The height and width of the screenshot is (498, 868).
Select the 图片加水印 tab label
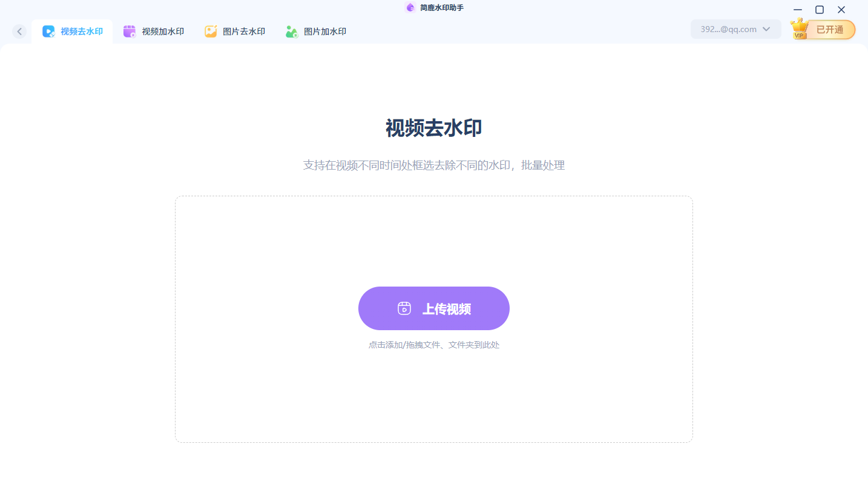[325, 32]
